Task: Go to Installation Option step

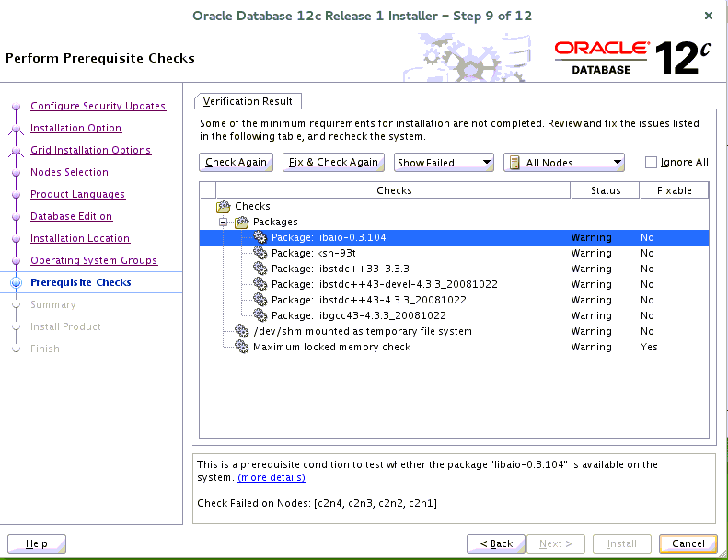Action: tap(76, 128)
